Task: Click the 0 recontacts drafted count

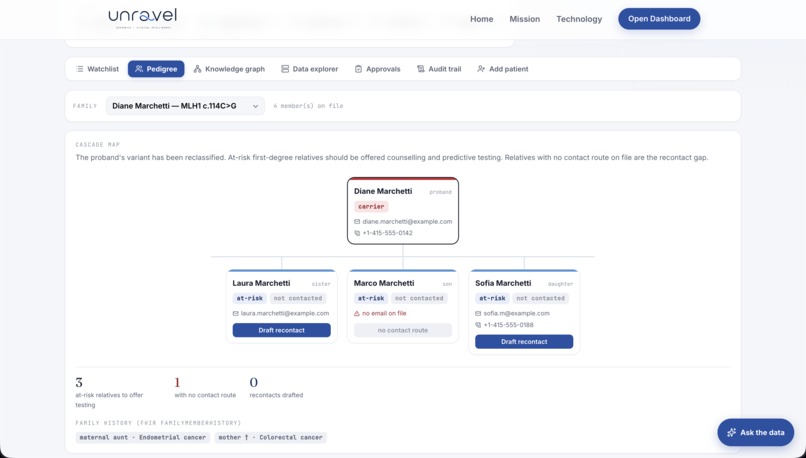Action: [253, 382]
